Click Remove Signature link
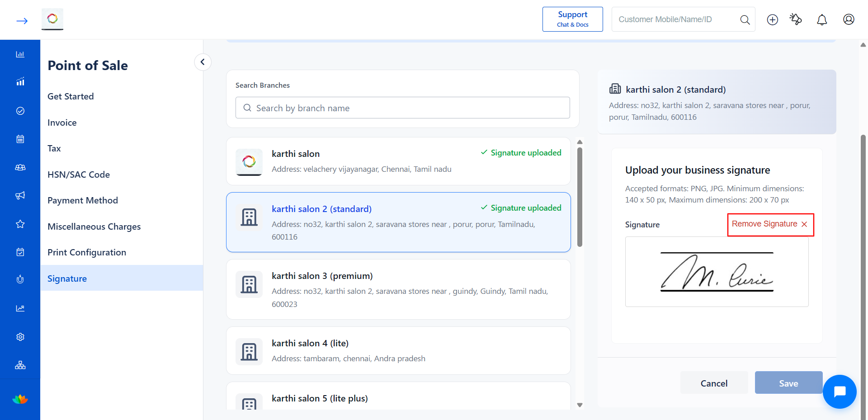The image size is (868, 420). (x=769, y=224)
